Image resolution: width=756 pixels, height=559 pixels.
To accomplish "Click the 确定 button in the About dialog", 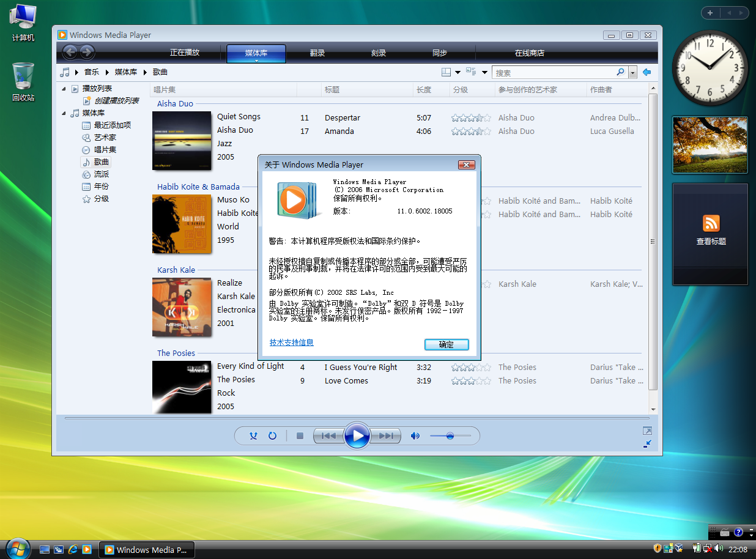I will coord(447,344).
